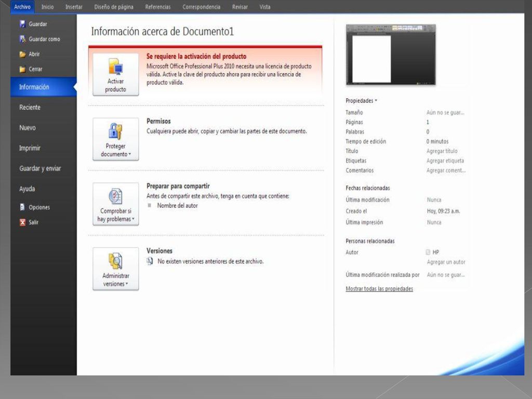Click 'Nunca' next to Última modificación

click(434, 200)
